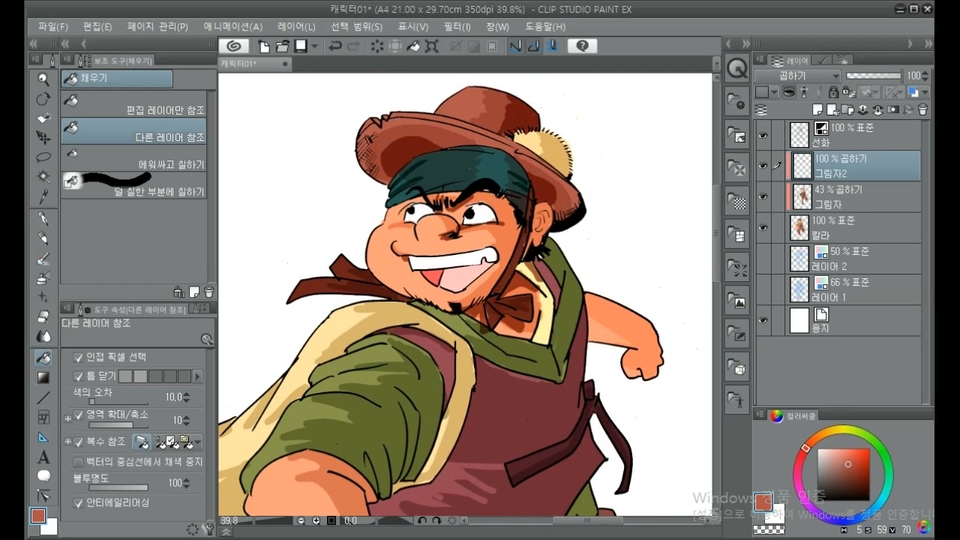Viewport: 960px width, 540px height.
Task: Select the Eyedropper tool
Action: pyautogui.click(x=43, y=197)
